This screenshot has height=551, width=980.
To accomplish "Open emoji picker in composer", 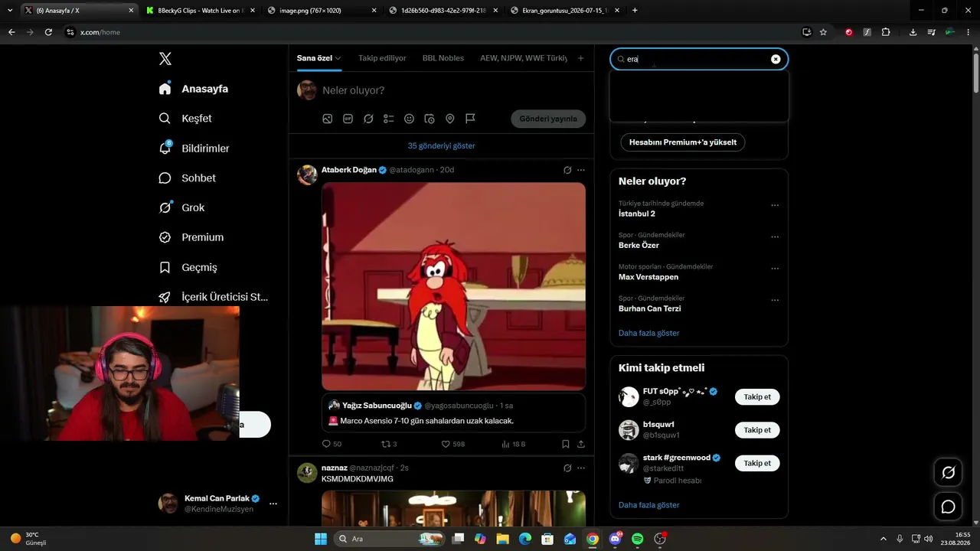I will click(x=409, y=119).
